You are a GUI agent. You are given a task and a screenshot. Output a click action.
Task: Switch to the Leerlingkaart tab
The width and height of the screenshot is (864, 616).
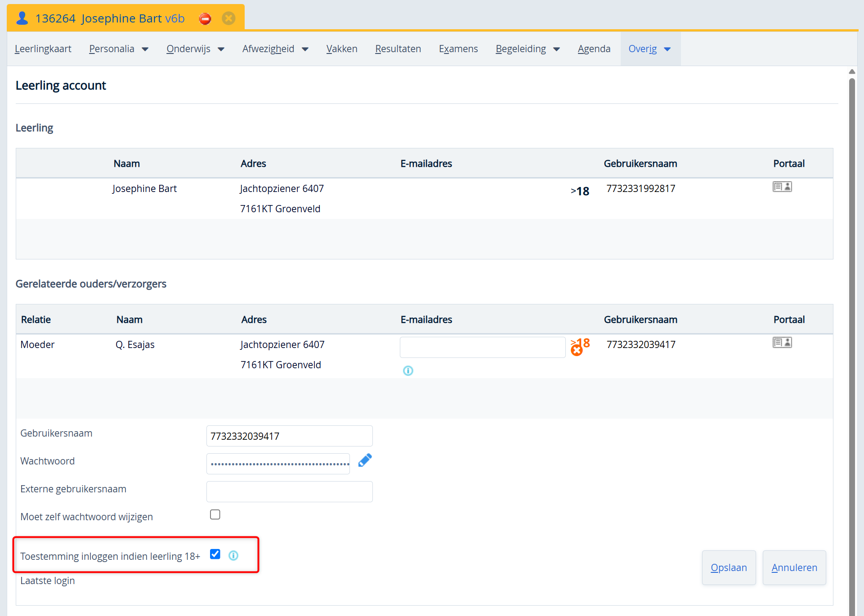pyautogui.click(x=43, y=49)
